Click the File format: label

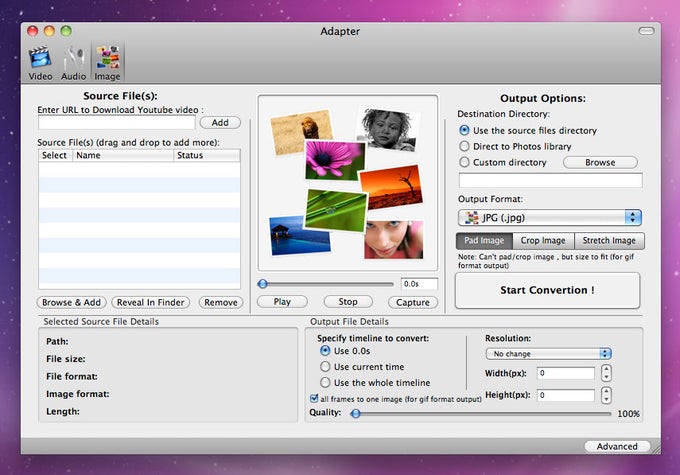[72, 377]
